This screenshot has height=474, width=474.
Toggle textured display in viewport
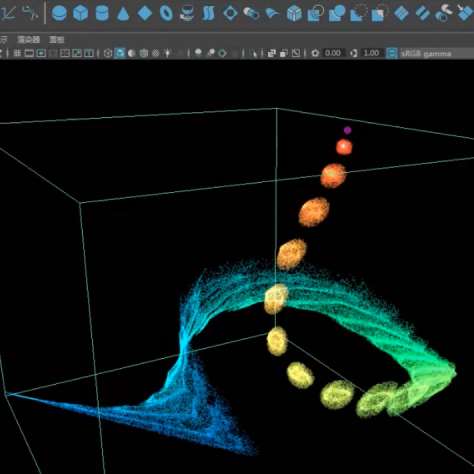coord(156,53)
